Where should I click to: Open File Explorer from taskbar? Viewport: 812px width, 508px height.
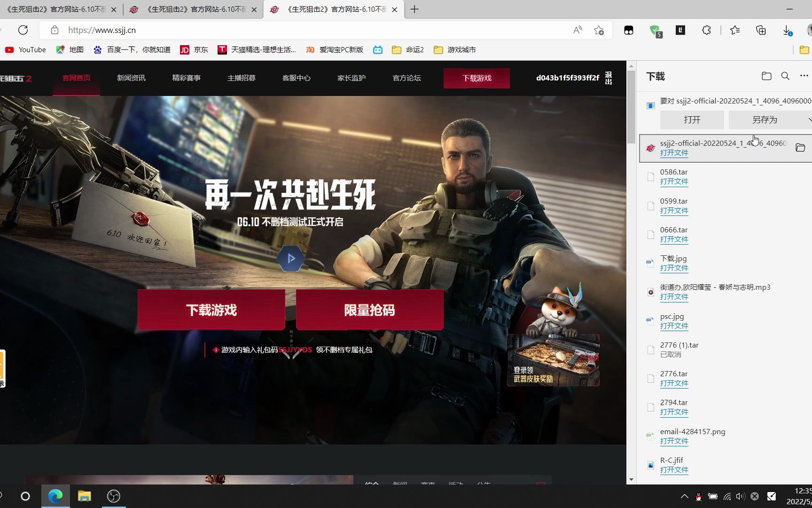(x=84, y=496)
